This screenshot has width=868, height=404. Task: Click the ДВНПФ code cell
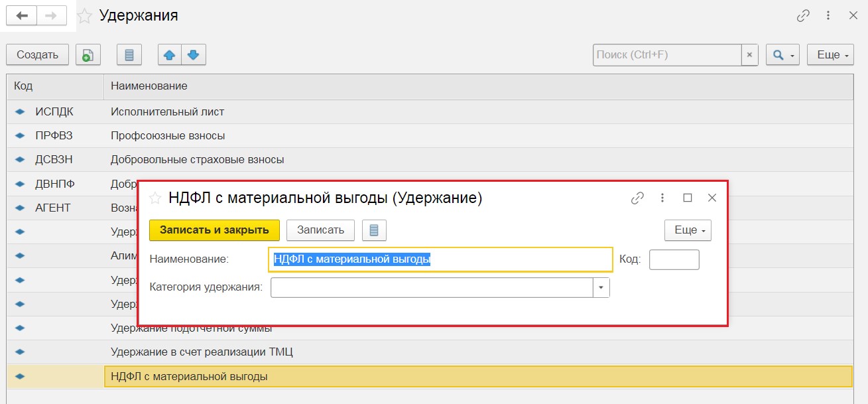click(x=54, y=184)
